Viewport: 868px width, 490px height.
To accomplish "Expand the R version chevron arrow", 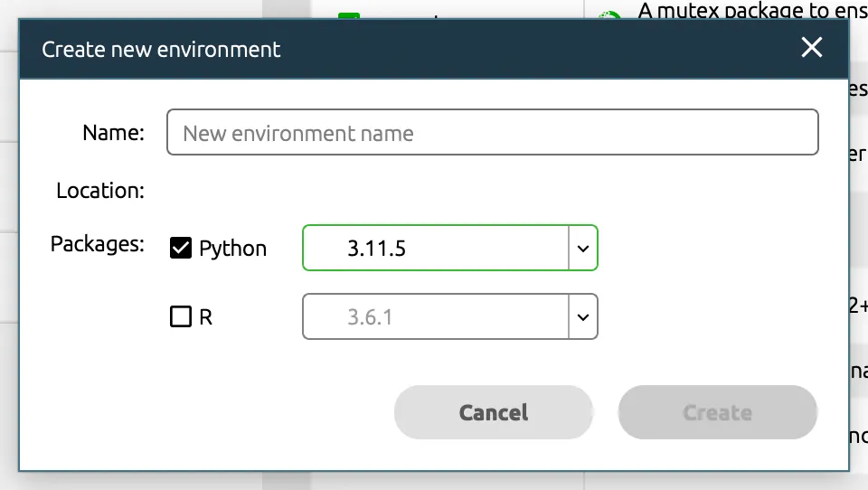I will pyautogui.click(x=583, y=317).
